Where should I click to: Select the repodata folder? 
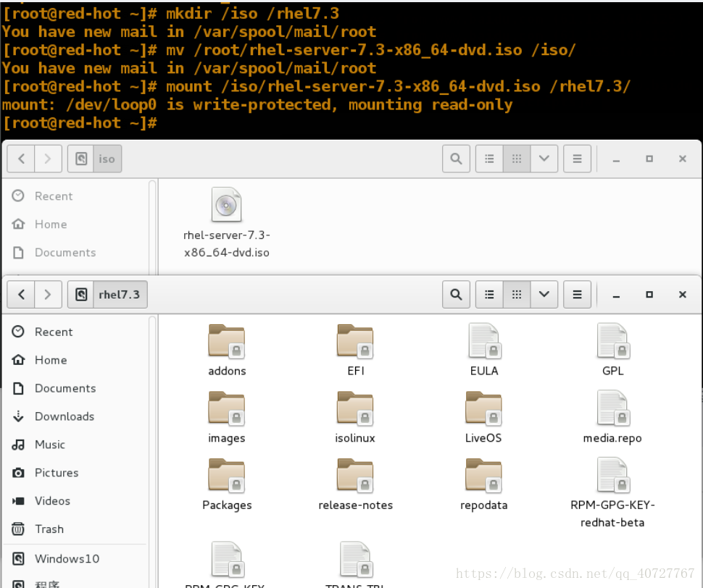483,484
